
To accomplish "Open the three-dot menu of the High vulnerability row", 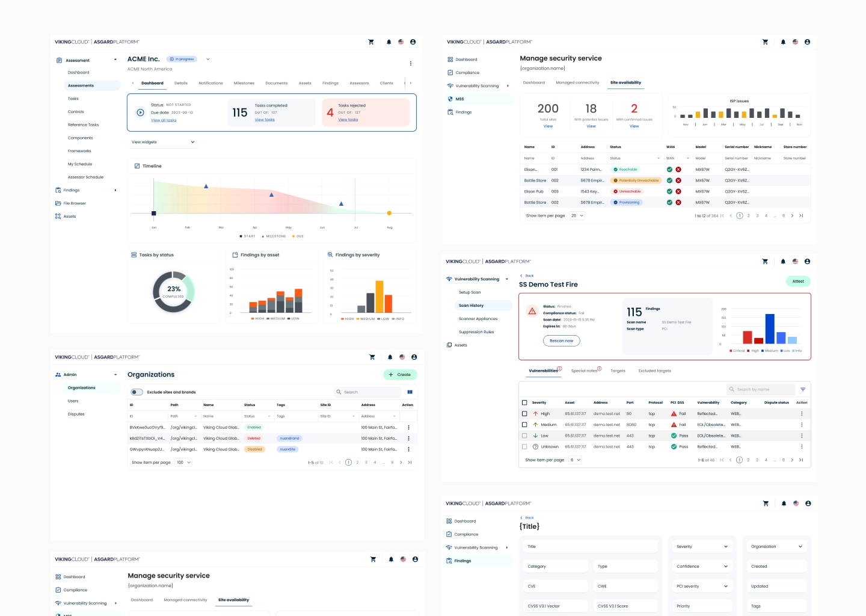I will click(802, 414).
